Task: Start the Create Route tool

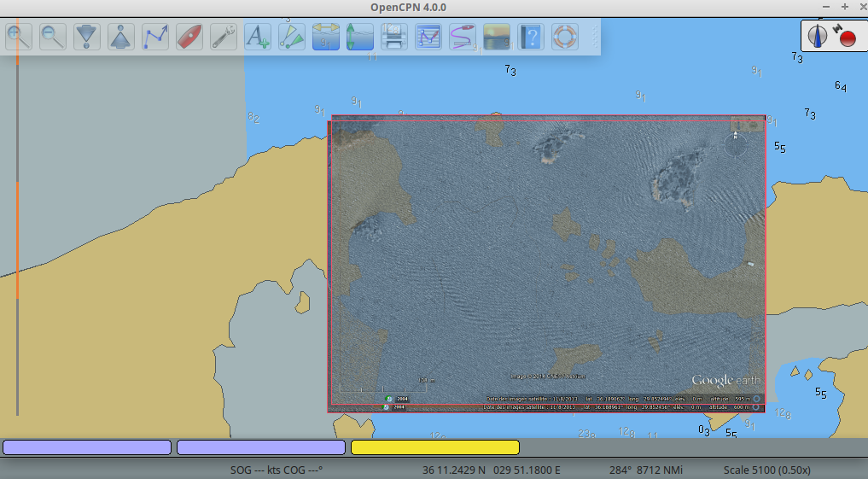Action: [x=155, y=37]
